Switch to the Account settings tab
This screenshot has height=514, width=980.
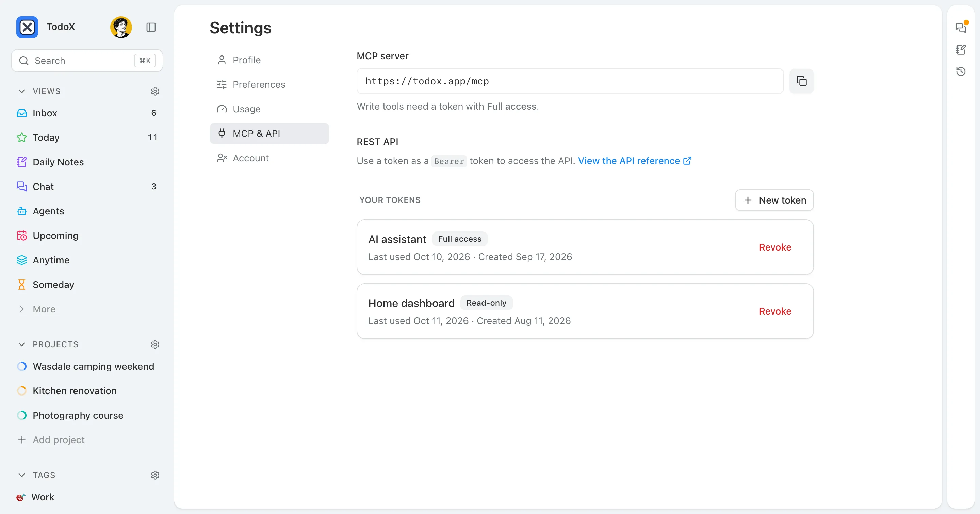(x=269, y=158)
